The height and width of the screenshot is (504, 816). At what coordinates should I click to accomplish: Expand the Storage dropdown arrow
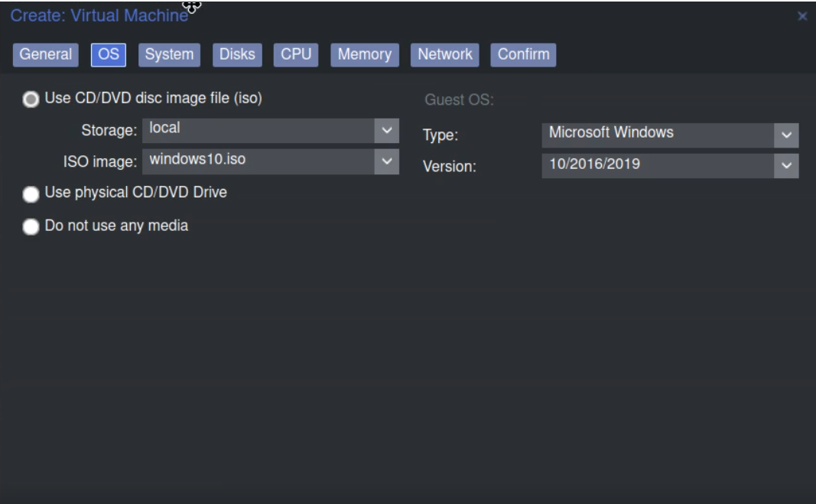click(387, 130)
